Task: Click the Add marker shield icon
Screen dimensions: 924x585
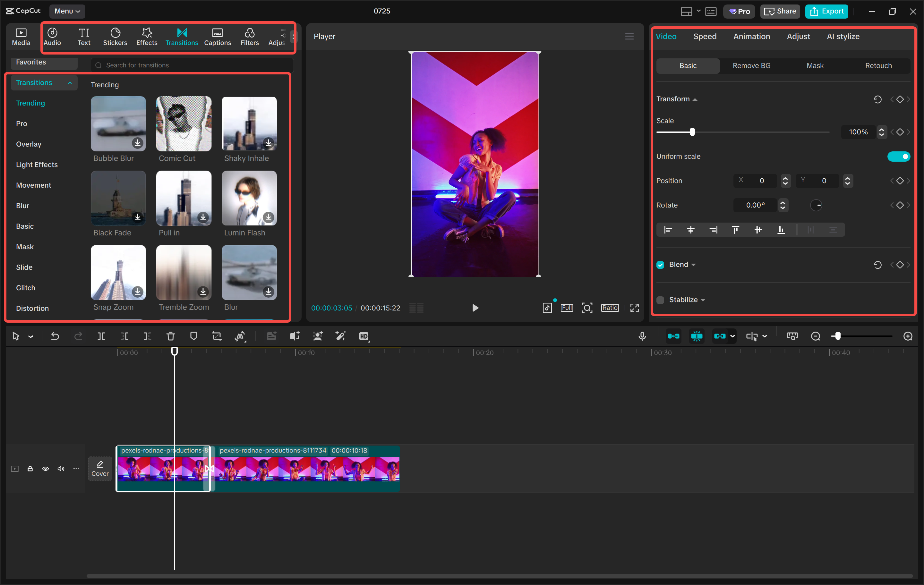Action: pyautogui.click(x=194, y=336)
